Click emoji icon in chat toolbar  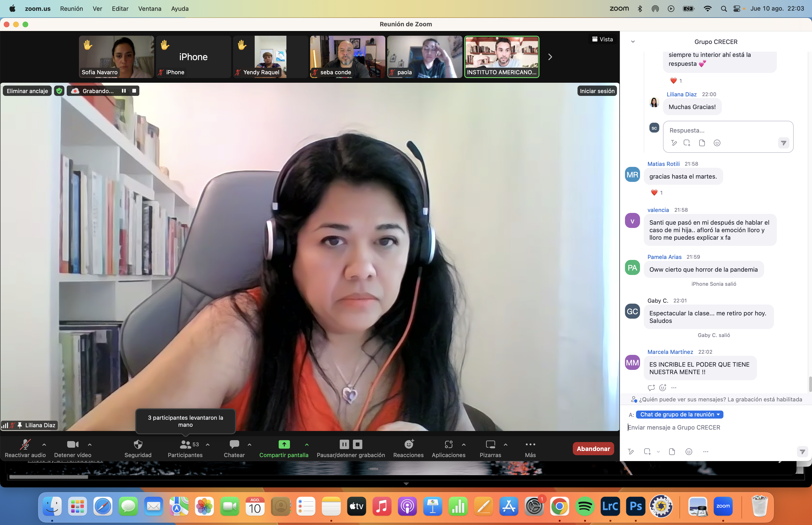(x=689, y=452)
